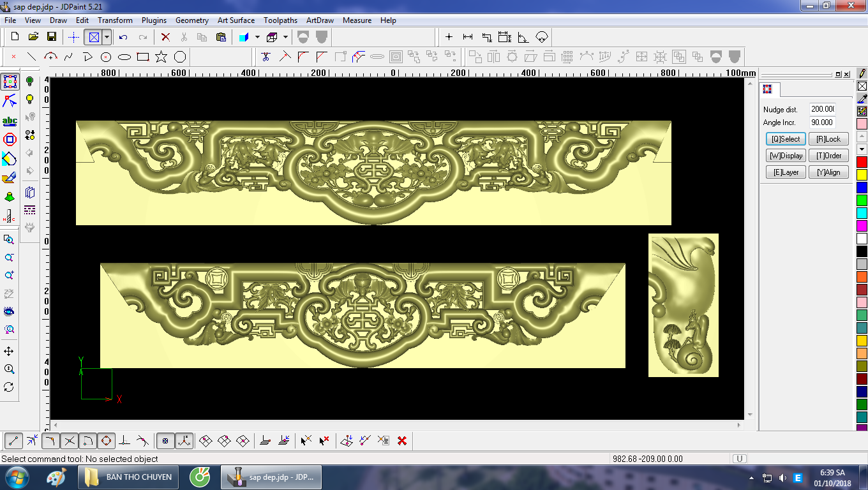Viewport: 868px width, 490px height.
Task: Select the polygon drawing tool
Action: [180, 57]
